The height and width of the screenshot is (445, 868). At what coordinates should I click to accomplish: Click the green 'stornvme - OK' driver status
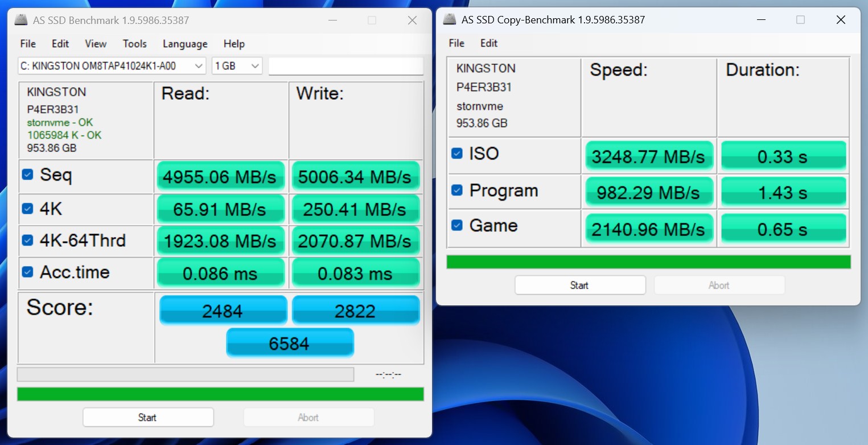pos(60,123)
